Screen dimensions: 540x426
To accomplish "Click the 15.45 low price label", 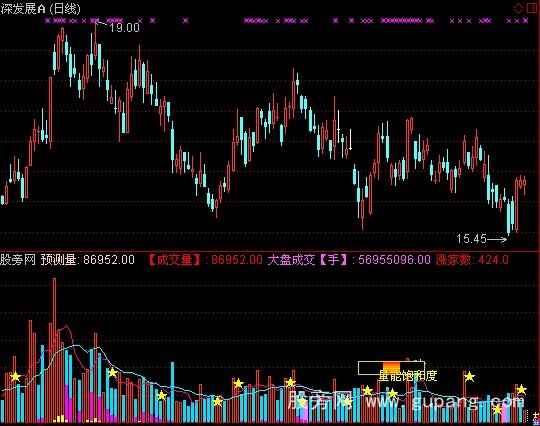I will click(471, 238).
